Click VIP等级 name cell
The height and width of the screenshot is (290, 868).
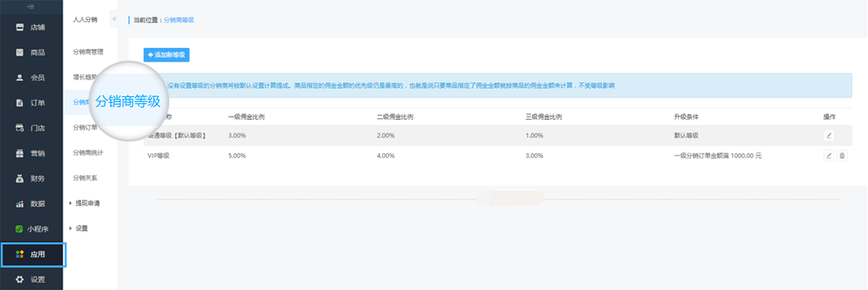(158, 156)
